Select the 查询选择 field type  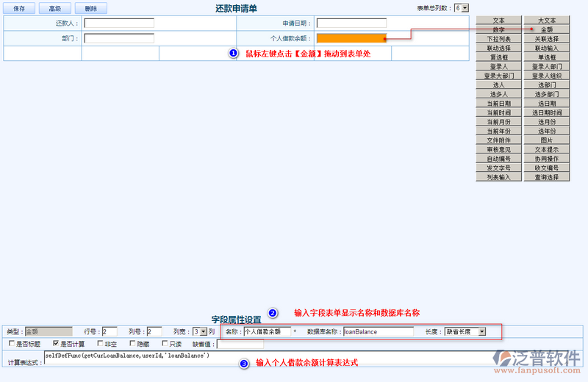tap(546, 177)
